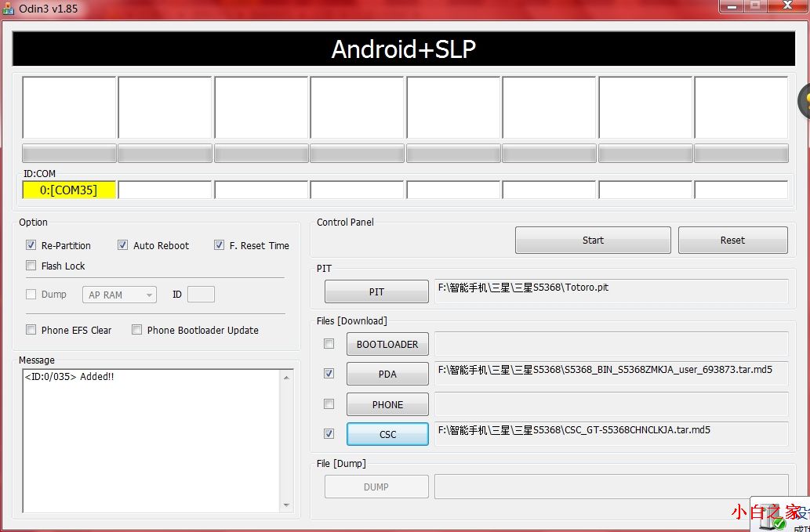Select the 0:[COM35] port slot

pyautogui.click(x=69, y=190)
